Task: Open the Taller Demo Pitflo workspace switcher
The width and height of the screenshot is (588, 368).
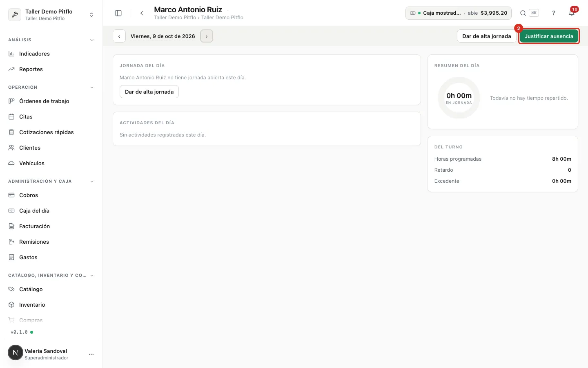Action: click(x=51, y=15)
